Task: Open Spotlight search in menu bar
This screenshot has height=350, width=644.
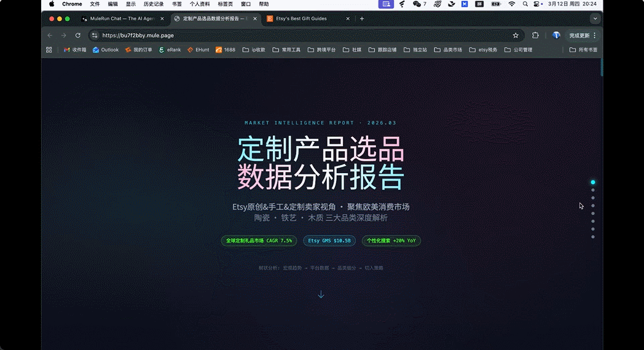Action: pos(525,4)
